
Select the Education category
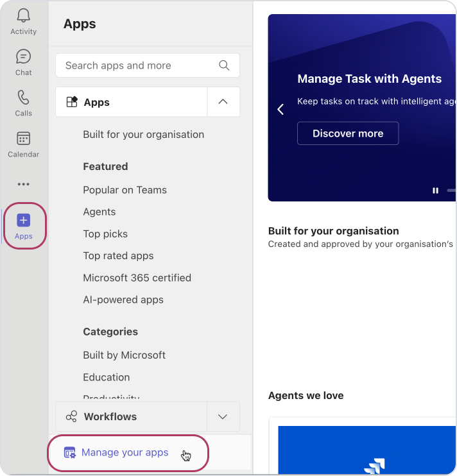(107, 377)
